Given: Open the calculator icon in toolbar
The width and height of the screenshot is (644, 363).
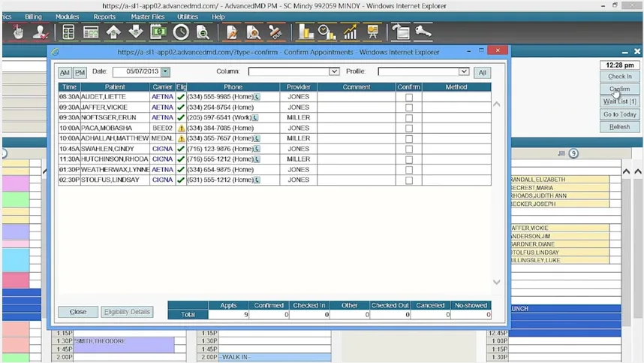Looking at the screenshot, I should pyautogui.click(x=68, y=32).
